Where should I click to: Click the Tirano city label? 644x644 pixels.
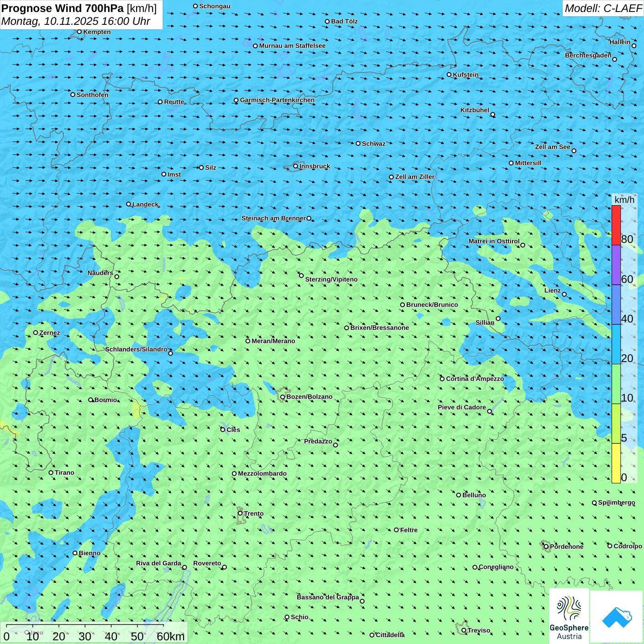[x=64, y=472]
